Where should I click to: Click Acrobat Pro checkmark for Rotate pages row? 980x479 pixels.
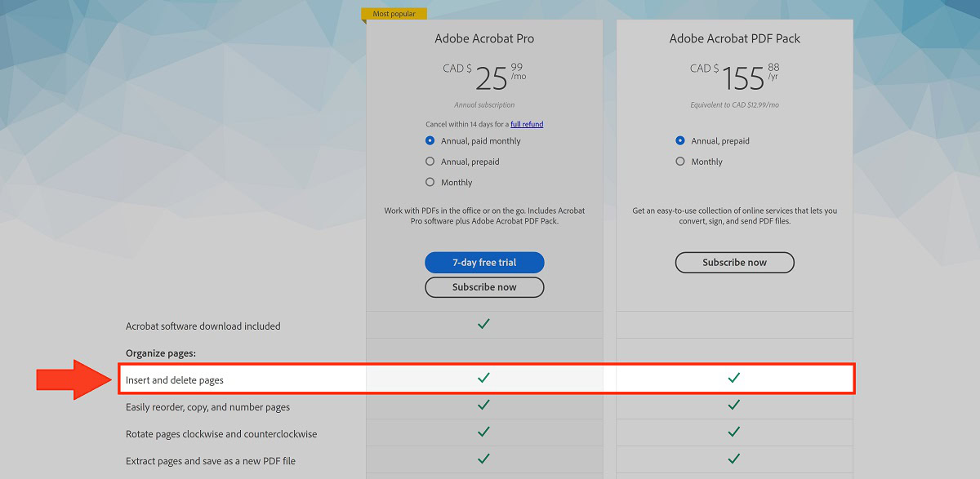tap(483, 432)
